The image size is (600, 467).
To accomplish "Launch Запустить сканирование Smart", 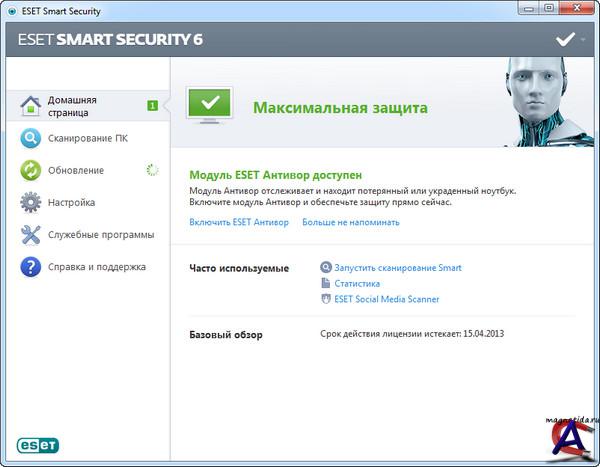I will click(398, 268).
